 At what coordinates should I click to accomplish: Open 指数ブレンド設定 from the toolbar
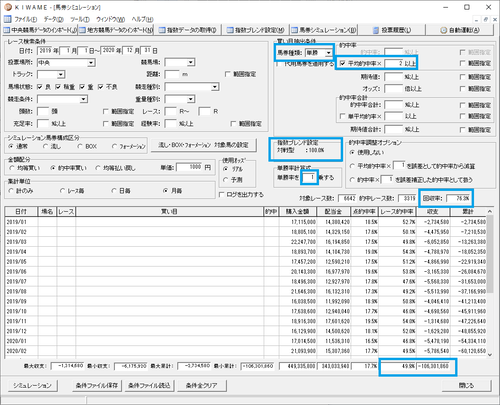[255, 30]
